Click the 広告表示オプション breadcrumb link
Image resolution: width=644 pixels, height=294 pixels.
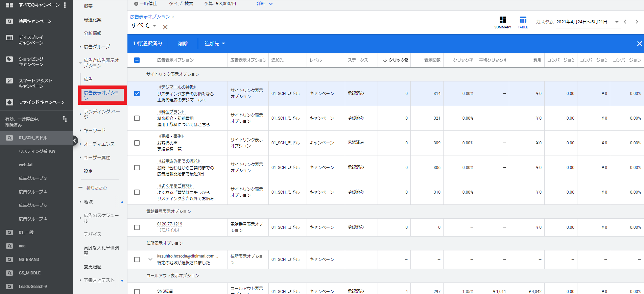click(x=150, y=17)
